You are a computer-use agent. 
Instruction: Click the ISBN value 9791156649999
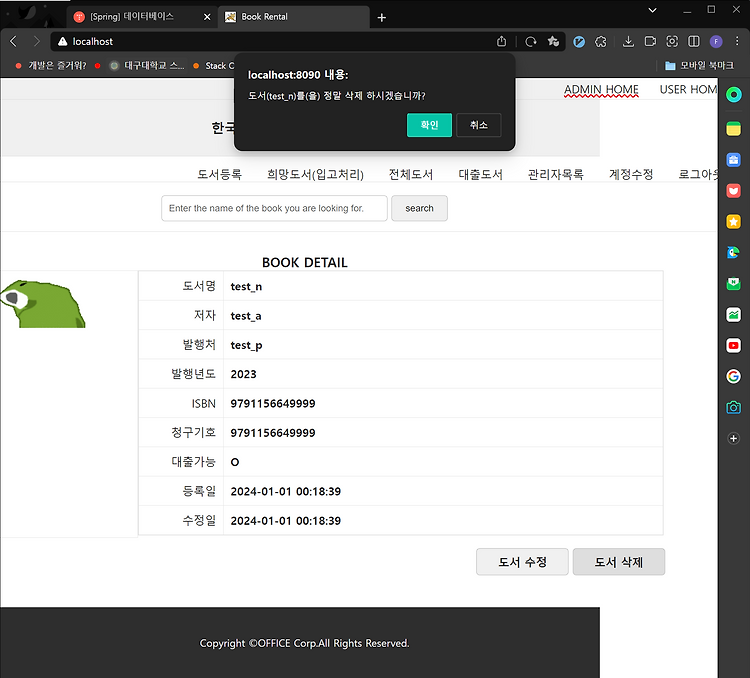(x=273, y=404)
